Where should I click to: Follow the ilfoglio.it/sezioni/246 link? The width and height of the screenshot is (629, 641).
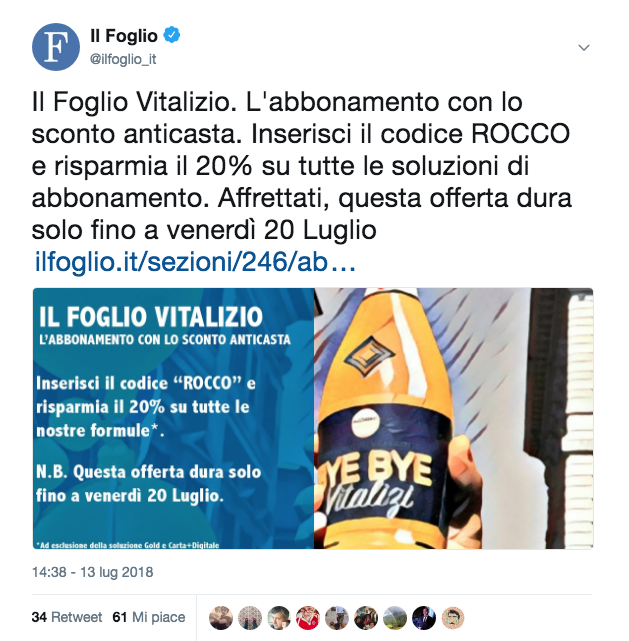pyautogui.click(x=195, y=262)
